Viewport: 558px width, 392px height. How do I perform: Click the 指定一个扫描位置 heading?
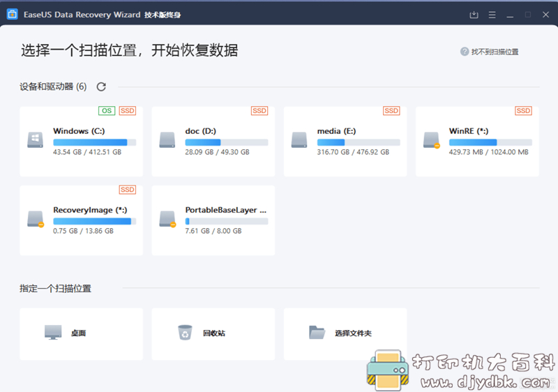[x=56, y=288]
